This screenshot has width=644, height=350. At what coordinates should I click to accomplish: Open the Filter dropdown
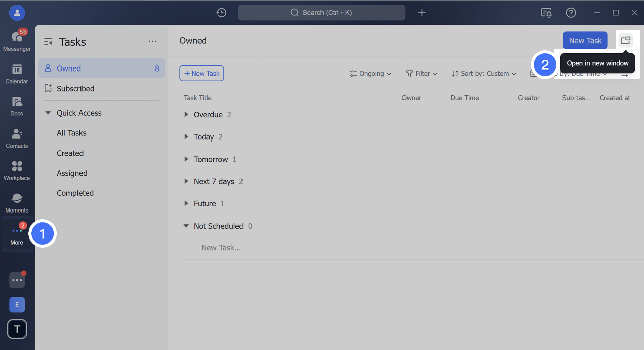[422, 73]
